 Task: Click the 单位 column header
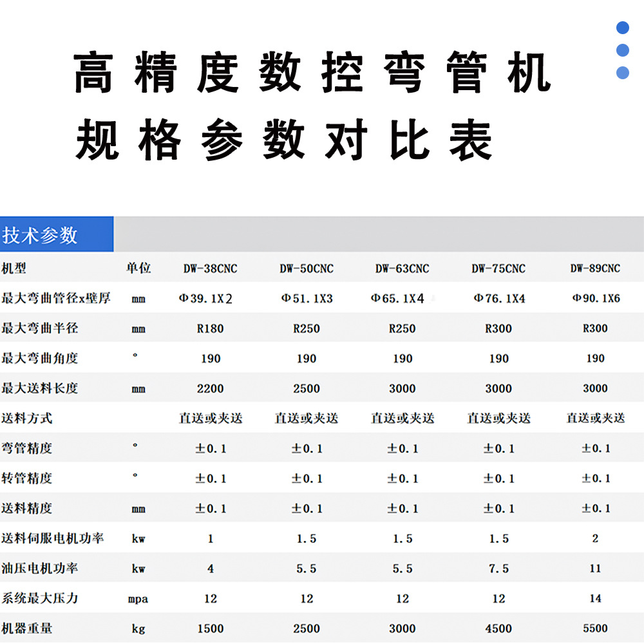(138, 268)
